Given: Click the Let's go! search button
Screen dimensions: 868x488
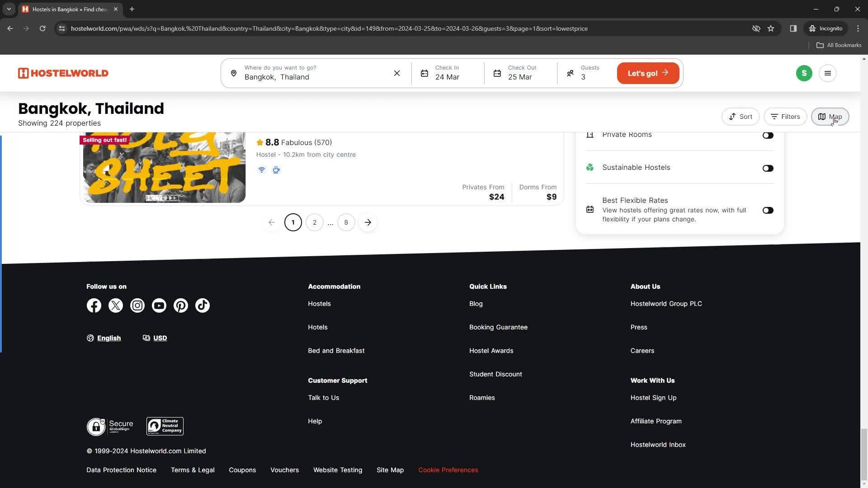Looking at the screenshot, I should (648, 73).
